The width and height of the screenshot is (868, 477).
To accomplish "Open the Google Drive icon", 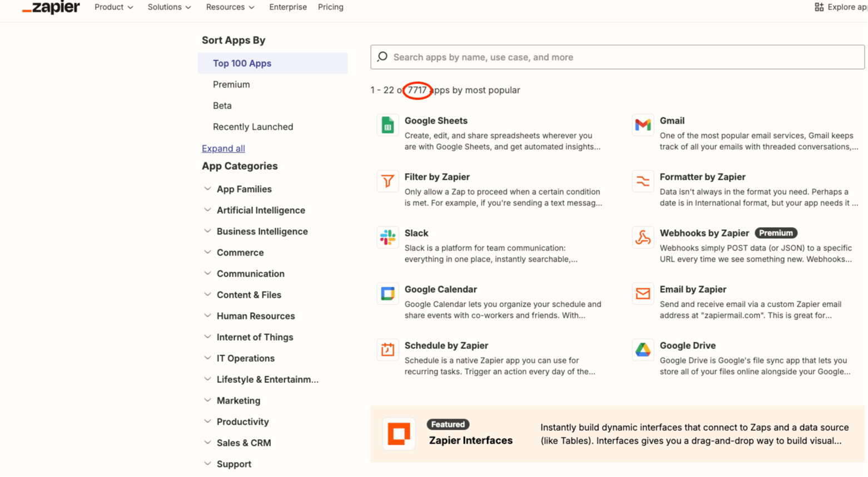I will [x=643, y=350].
